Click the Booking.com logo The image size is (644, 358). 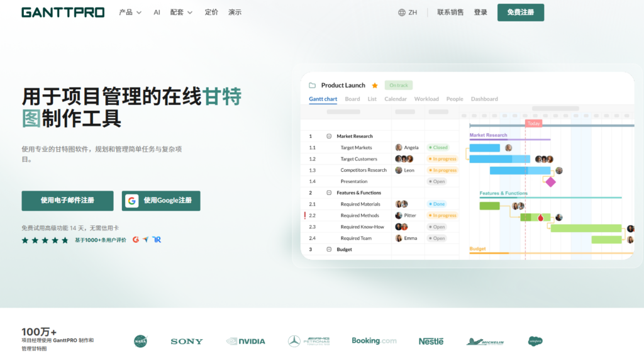pyautogui.click(x=374, y=341)
